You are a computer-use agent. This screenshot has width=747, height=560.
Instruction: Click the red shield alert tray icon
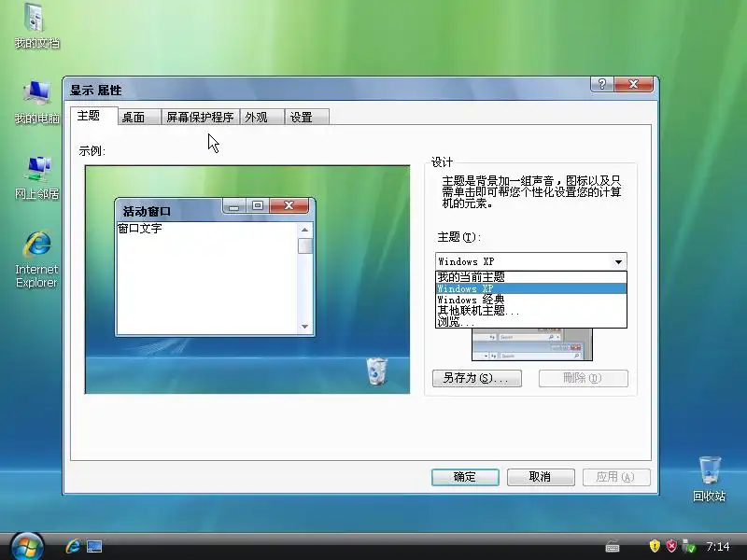tap(671, 546)
